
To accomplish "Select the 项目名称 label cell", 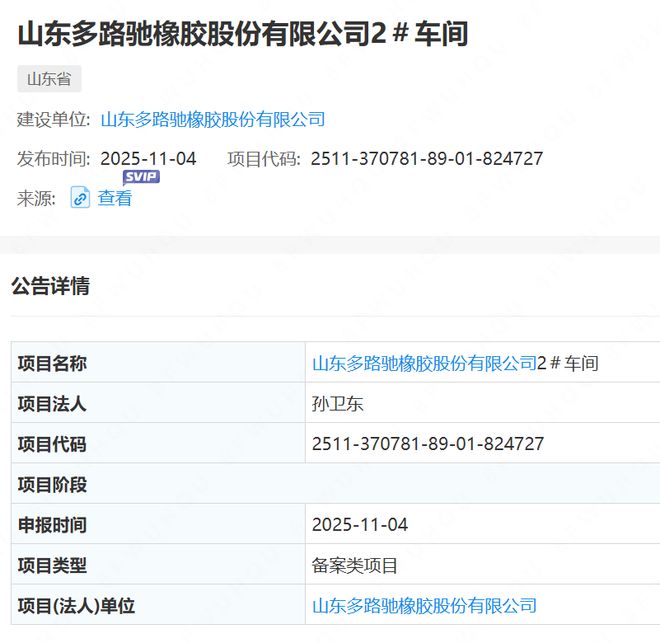I will [x=52, y=363].
